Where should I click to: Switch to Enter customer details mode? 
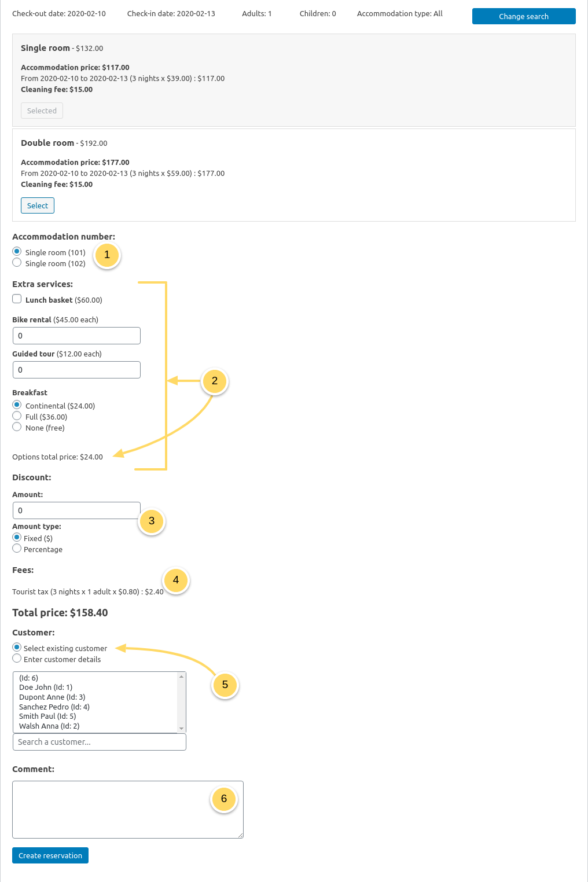(17, 658)
